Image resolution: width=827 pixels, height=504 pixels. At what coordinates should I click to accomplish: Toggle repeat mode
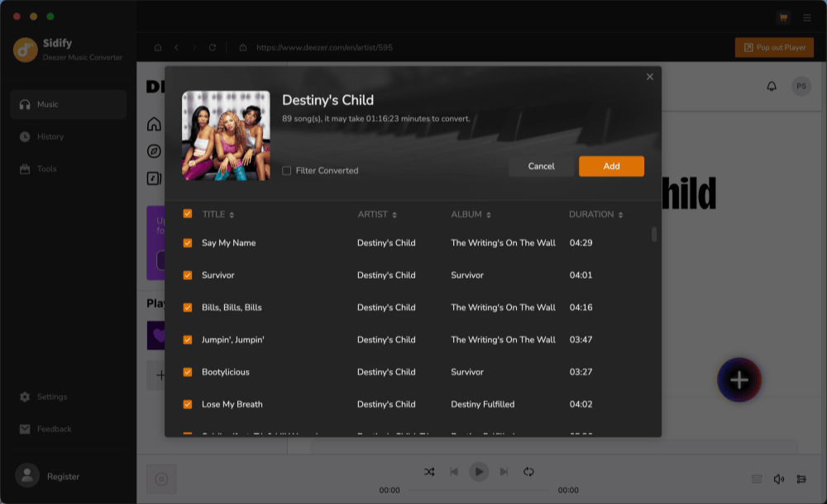528,472
